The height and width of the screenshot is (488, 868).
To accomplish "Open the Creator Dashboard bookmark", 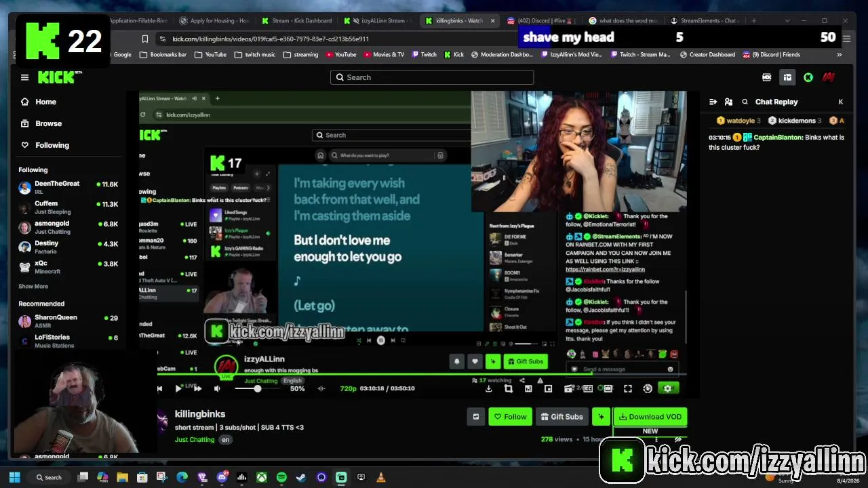I will point(707,55).
